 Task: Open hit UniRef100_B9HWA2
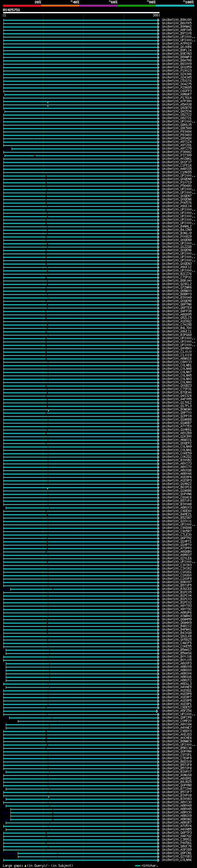point(177,26)
